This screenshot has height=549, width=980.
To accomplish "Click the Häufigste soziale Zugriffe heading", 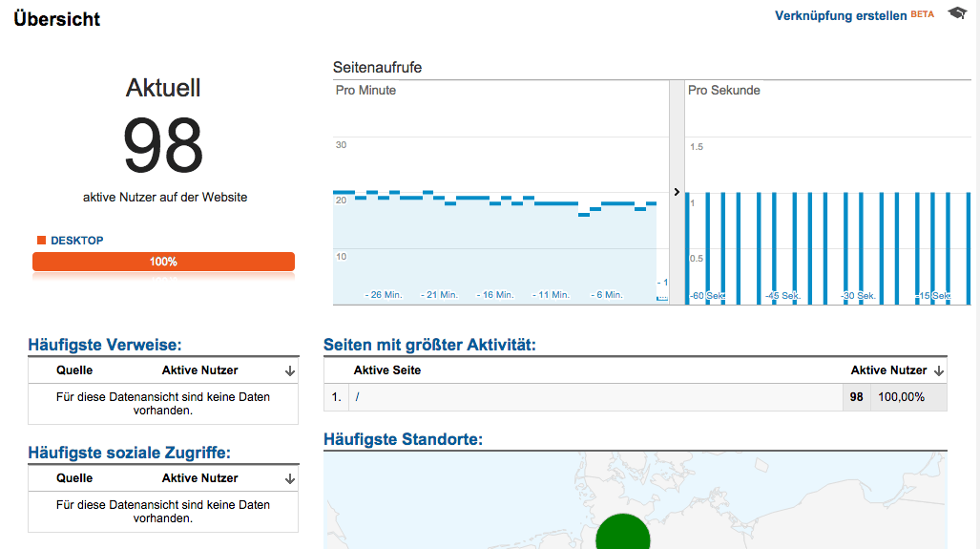I will (x=130, y=453).
